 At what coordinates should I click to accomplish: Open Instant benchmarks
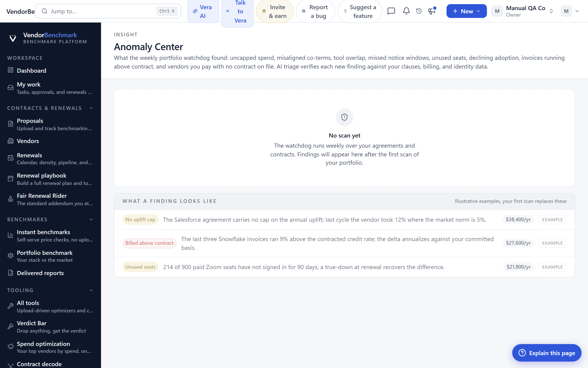click(51, 236)
